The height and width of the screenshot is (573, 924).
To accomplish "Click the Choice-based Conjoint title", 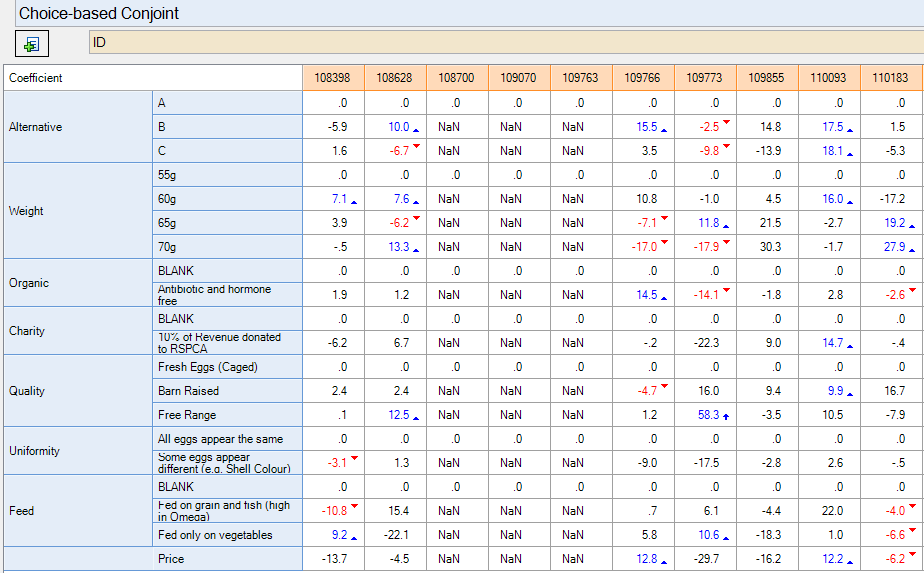I will (x=99, y=14).
